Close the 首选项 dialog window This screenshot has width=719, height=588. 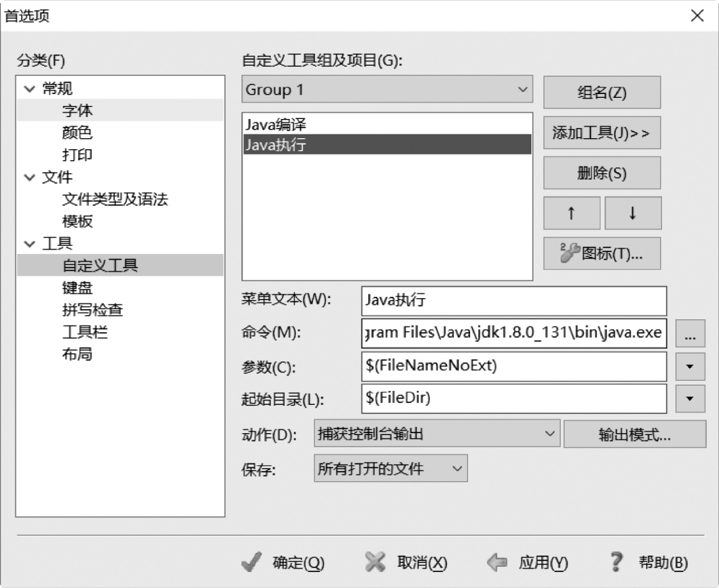tap(697, 15)
